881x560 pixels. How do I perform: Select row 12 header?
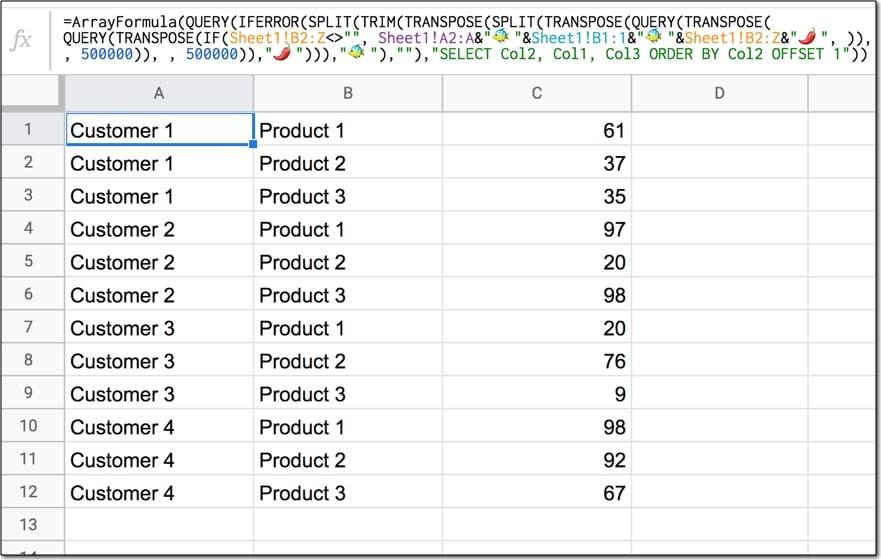33,491
